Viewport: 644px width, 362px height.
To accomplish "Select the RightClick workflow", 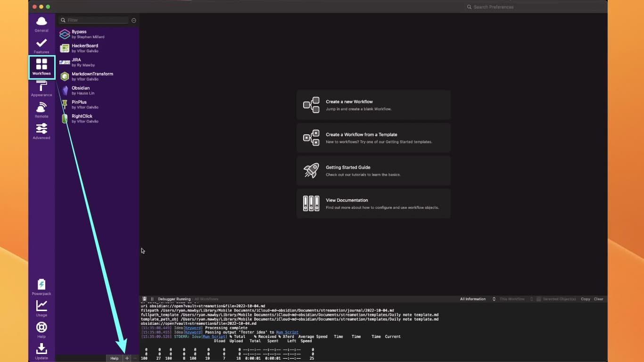I will (x=98, y=119).
